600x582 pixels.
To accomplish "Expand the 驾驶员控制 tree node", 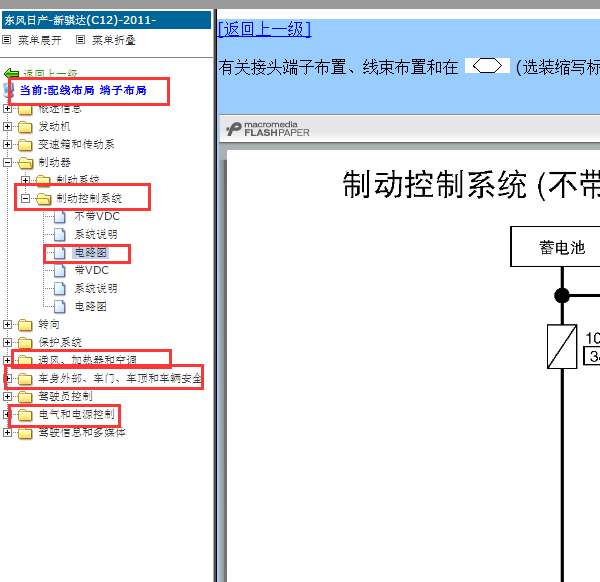I will tap(7, 396).
